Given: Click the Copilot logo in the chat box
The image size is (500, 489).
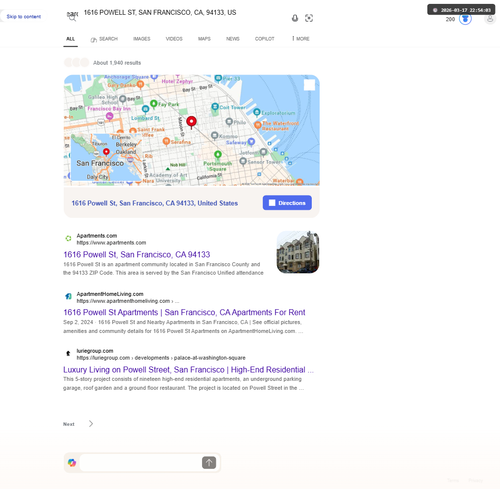Looking at the screenshot, I should (72, 462).
